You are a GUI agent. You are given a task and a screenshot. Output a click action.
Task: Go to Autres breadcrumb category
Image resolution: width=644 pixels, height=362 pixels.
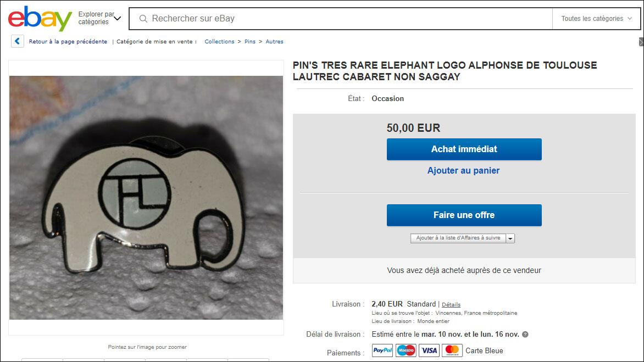[x=274, y=41]
